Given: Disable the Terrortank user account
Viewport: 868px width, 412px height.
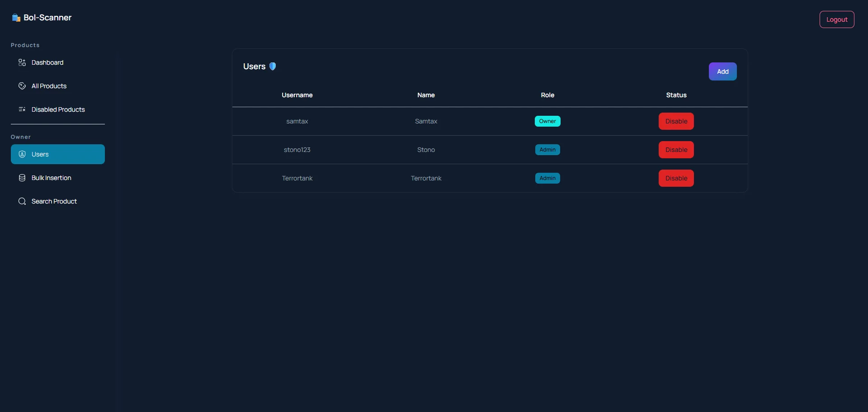Looking at the screenshot, I should (676, 178).
